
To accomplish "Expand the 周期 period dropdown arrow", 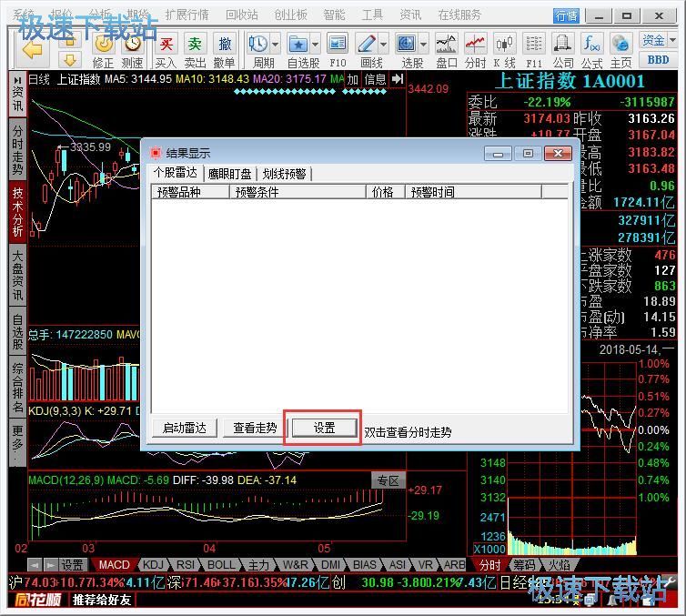I will (275, 45).
